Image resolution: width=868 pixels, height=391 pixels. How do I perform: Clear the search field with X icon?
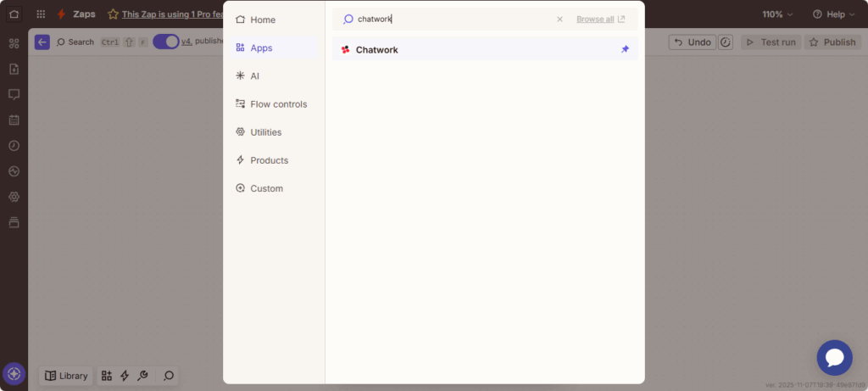click(x=559, y=19)
